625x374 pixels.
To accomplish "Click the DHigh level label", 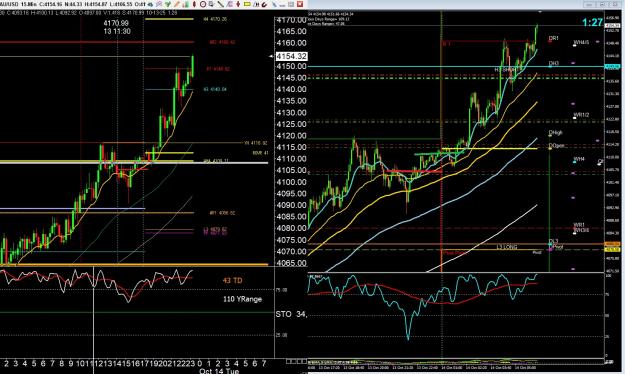I will (556, 133).
